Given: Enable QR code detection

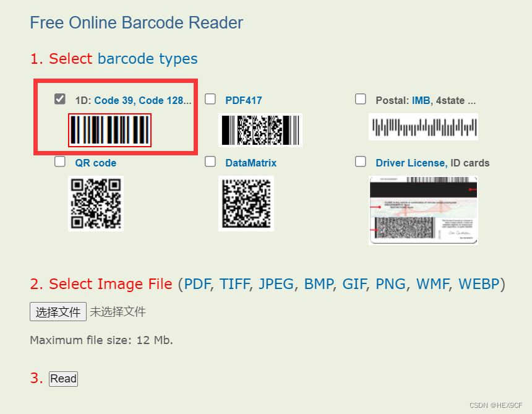Looking at the screenshot, I should click(x=60, y=161).
